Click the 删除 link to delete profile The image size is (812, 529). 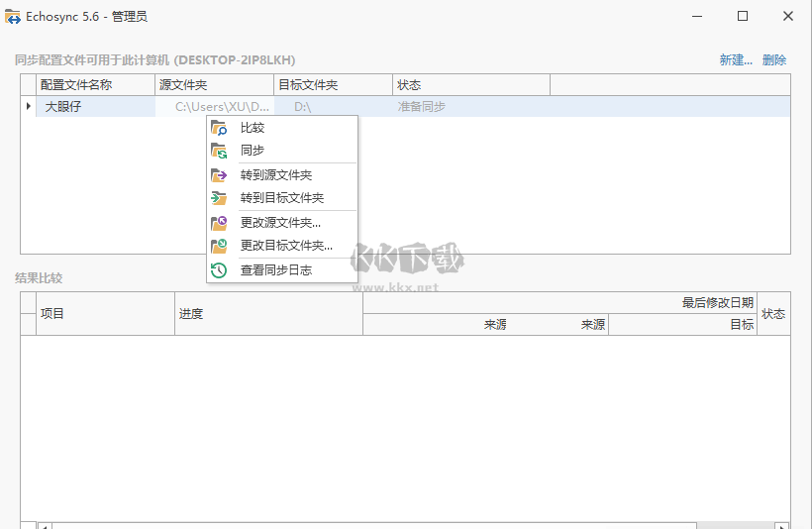pyautogui.click(x=774, y=60)
